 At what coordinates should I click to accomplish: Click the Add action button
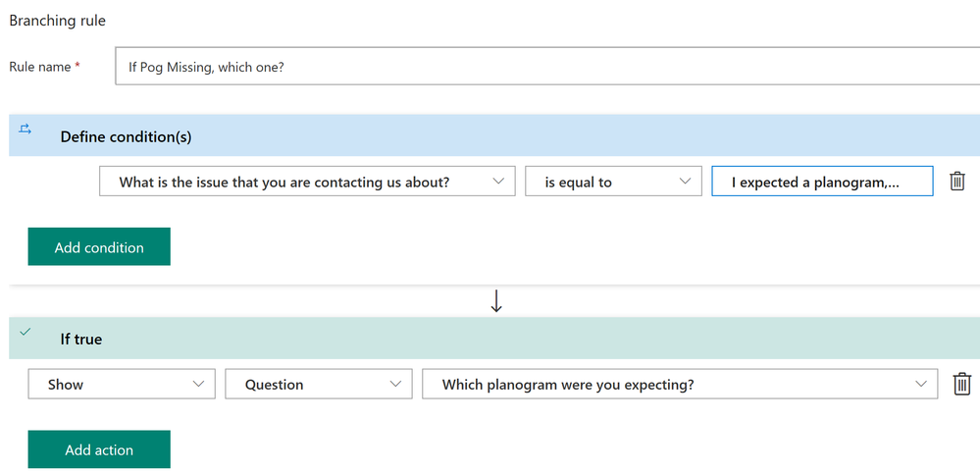99,449
